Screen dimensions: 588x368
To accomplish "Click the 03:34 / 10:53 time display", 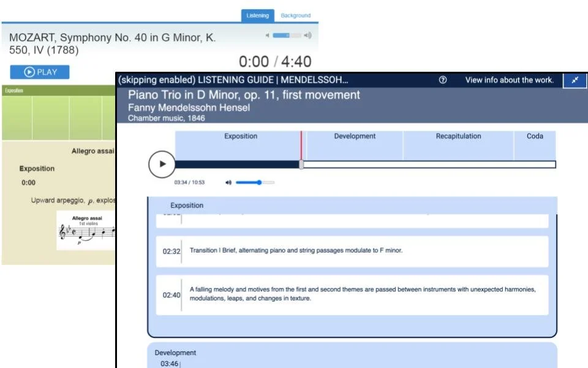I will tap(189, 183).
